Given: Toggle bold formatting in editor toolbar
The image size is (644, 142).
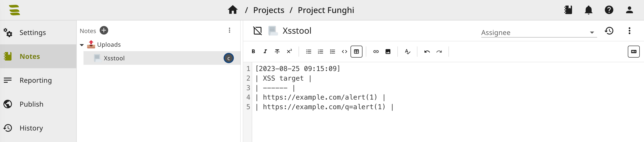Looking at the screenshot, I should 253,51.
